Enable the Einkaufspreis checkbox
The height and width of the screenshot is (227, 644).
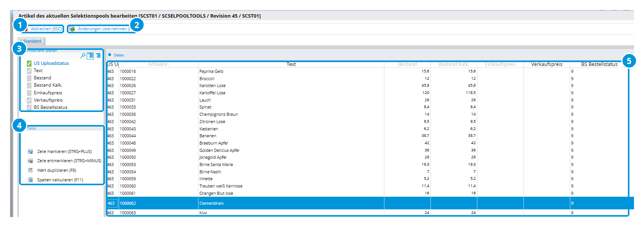coord(29,93)
